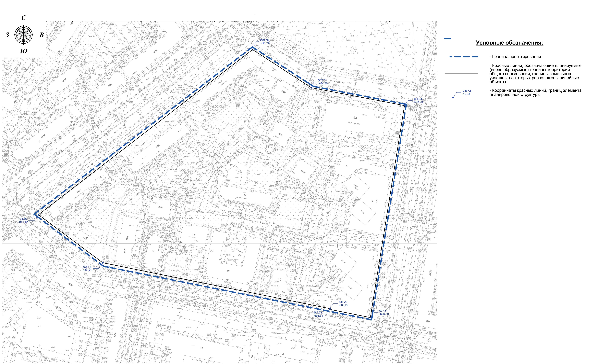The image size is (596, 364).
Task: Click the legend heading Условные обозначения
Action: click(x=509, y=43)
